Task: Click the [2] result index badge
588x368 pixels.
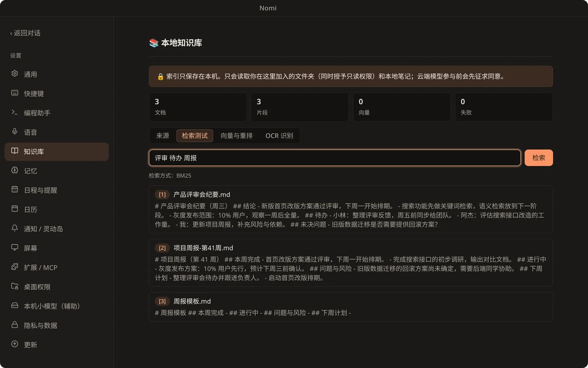Action: [162, 248]
